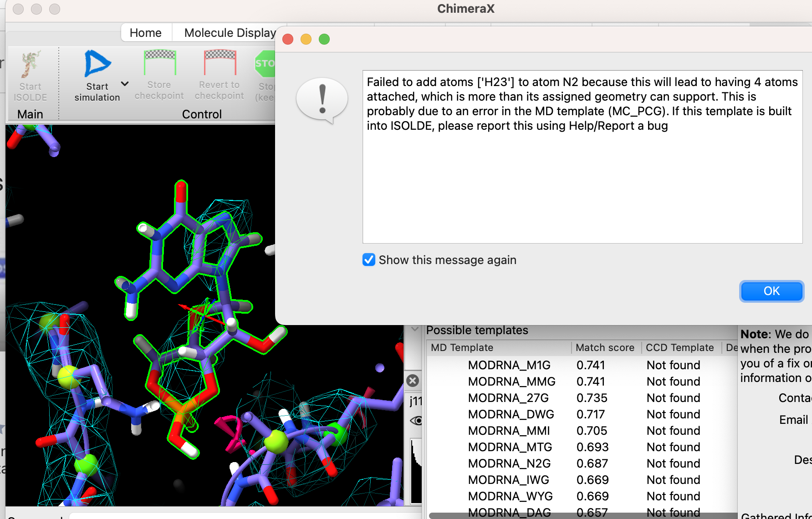This screenshot has width=812, height=519.
Task: Uncheck Show this message again
Action: click(369, 260)
